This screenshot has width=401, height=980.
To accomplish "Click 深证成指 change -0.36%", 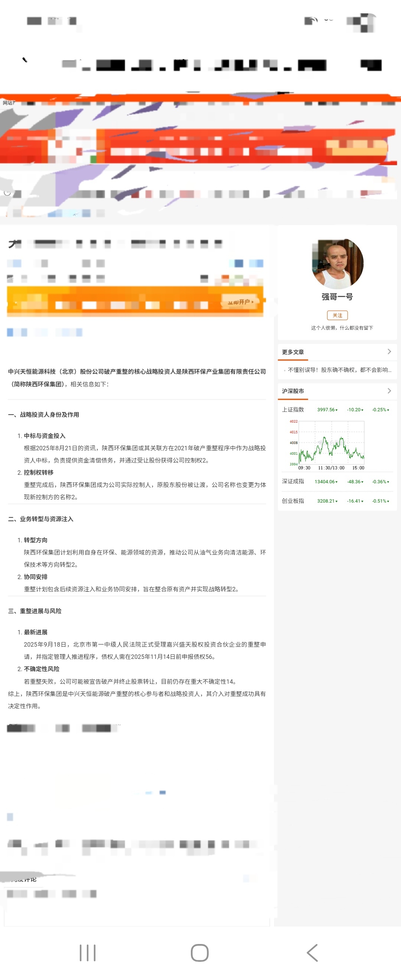I will point(381,481).
